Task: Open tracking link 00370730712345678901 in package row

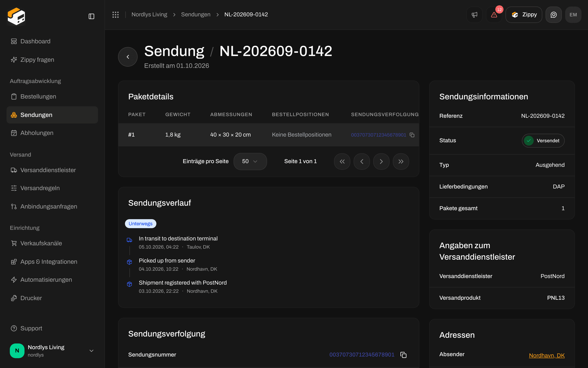Action: pos(379,135)
